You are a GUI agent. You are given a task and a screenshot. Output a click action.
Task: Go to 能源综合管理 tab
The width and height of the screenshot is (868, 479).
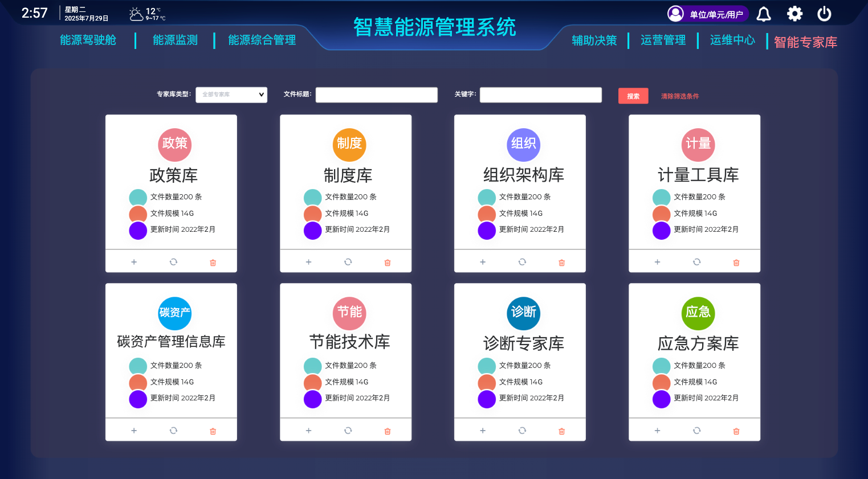click(262, 40)
